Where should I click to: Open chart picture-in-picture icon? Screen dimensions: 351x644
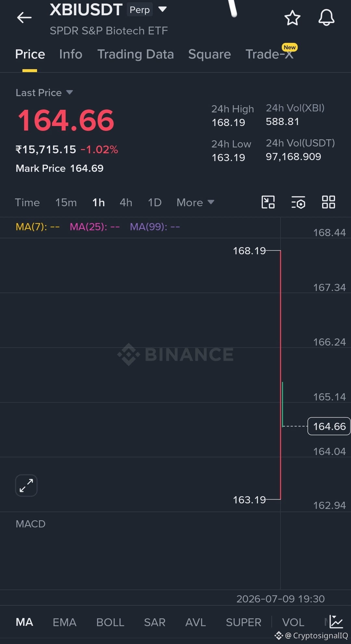(x=268, y=202)
